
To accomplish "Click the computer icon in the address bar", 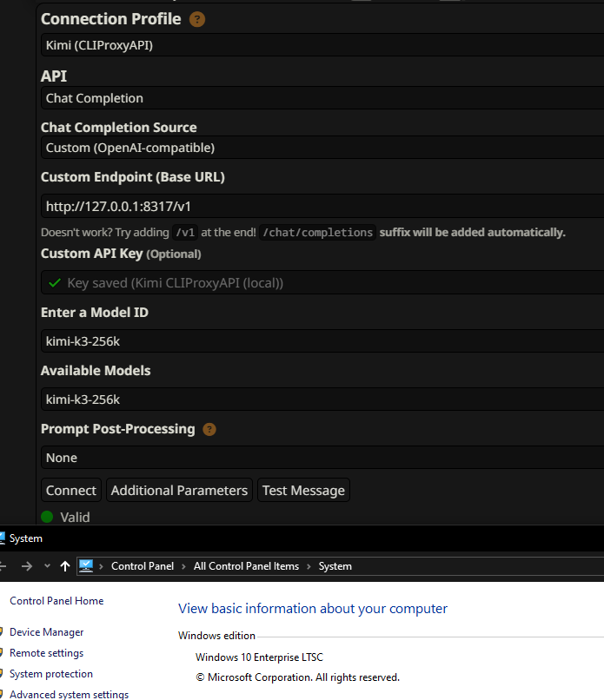I will [86, 566].
